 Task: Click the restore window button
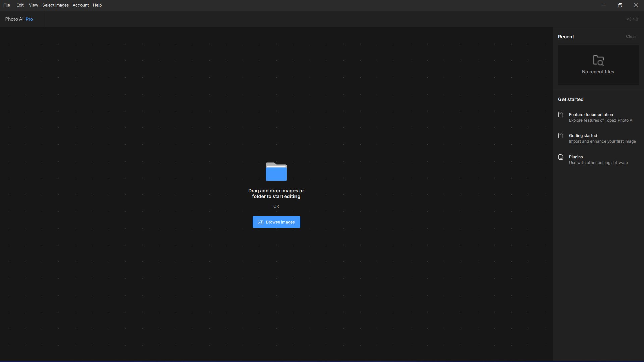[620, 5]
